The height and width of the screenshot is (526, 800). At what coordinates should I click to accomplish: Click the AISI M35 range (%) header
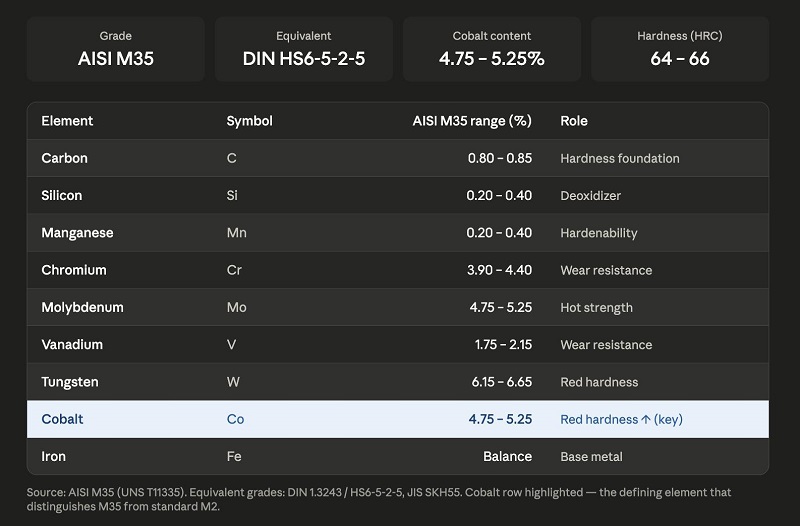pos(472,121)
